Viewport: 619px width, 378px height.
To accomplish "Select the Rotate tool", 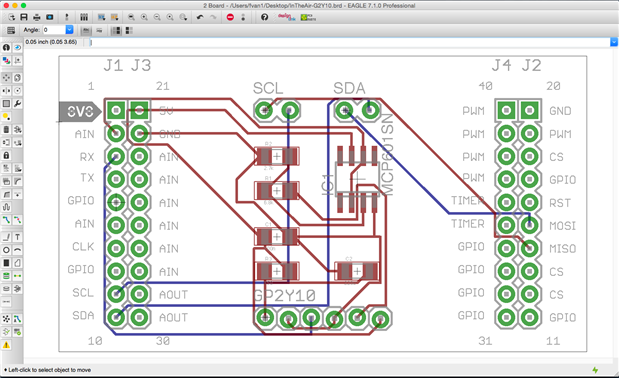I will click(x=17, y=91).
